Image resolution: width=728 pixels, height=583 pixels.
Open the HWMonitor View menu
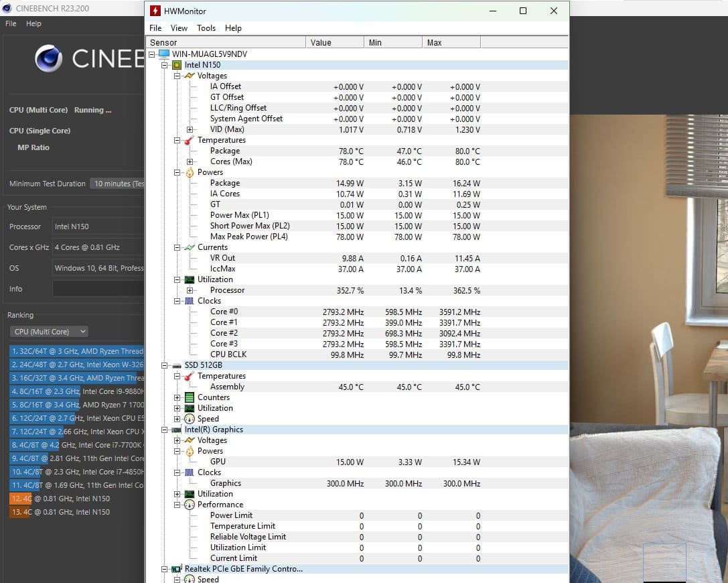179,28
